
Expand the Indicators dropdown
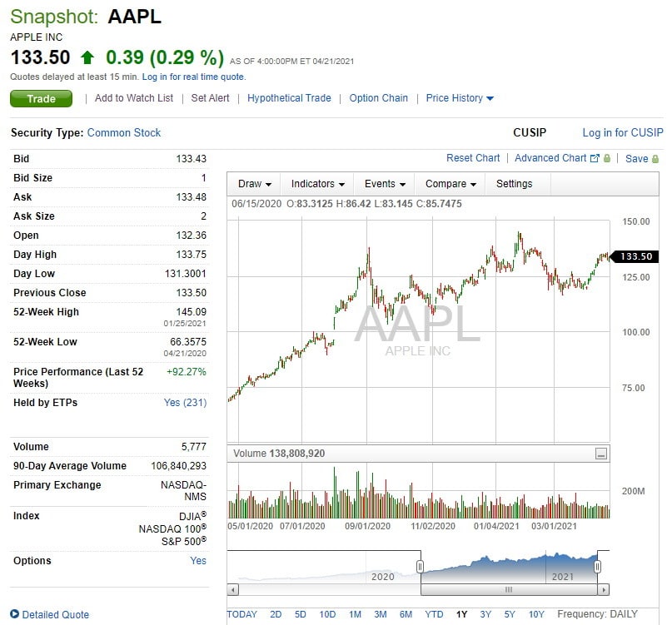click(x=317, y=184)
